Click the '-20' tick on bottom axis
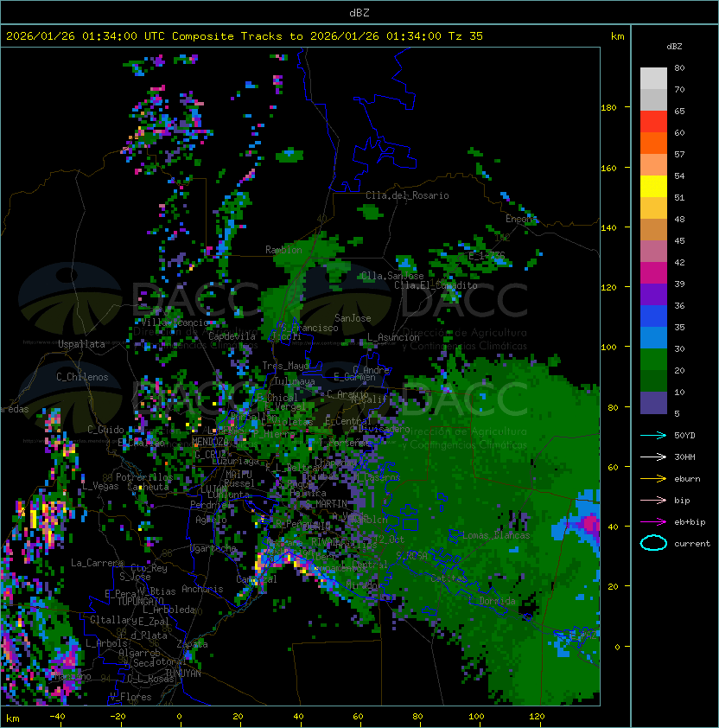The image size is (719, 728). 118,717
